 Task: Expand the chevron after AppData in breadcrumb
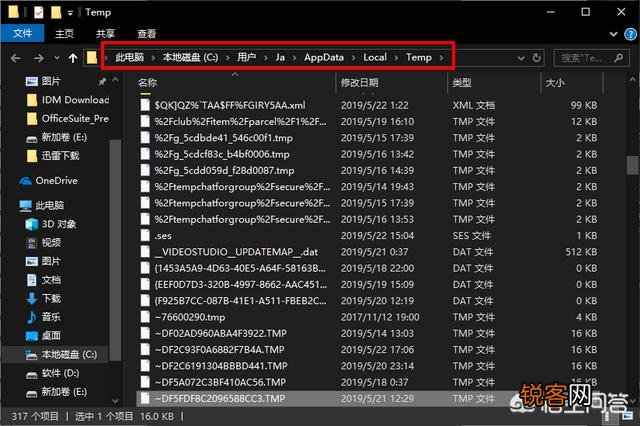point(353,58)
